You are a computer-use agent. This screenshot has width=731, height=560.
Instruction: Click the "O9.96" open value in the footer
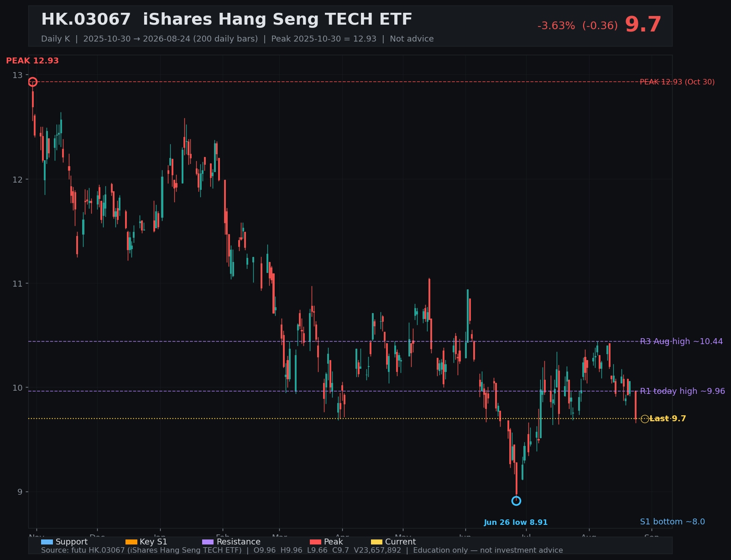click(265, 550)
